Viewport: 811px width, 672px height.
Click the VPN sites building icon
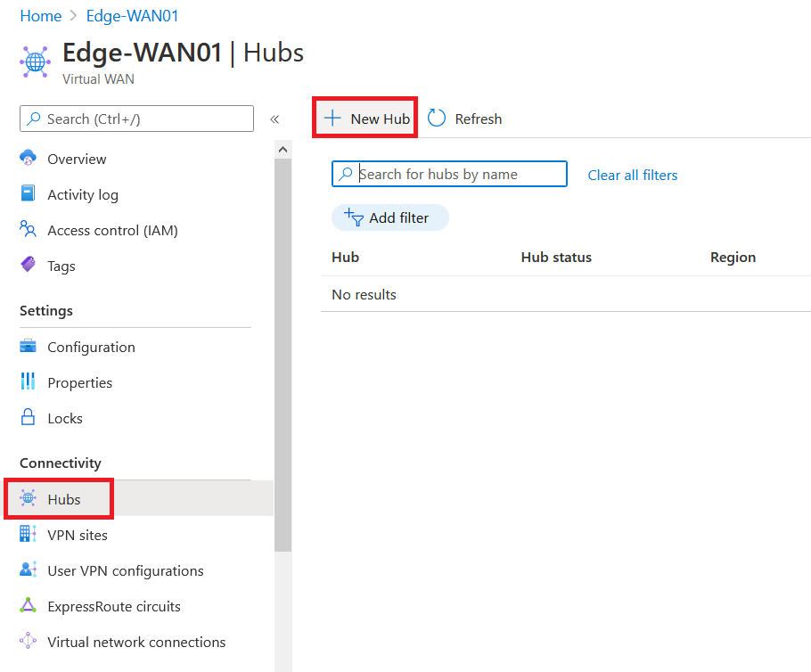click(28, 533)
